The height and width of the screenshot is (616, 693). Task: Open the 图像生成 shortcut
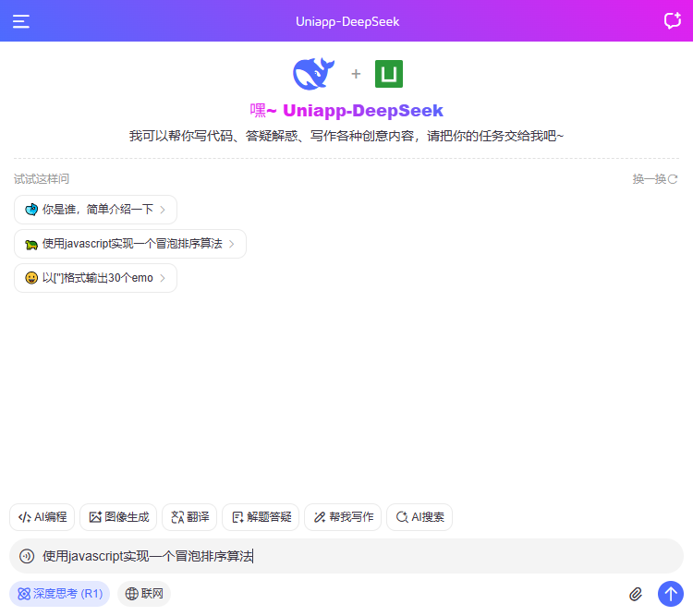click(118, 517)
